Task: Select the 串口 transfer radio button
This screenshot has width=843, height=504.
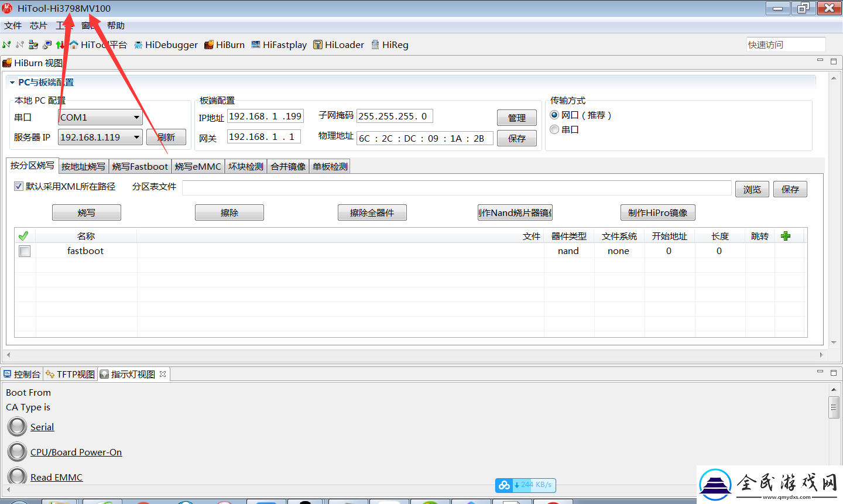Action: [x=554, y=129]
